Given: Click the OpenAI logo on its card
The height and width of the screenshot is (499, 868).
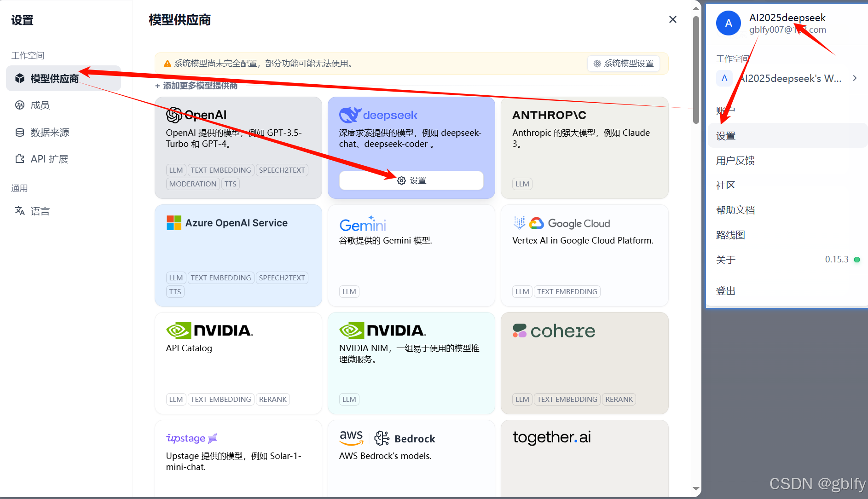Looking at the screenshot, I should pyautogui.click(x=197, y=115).
